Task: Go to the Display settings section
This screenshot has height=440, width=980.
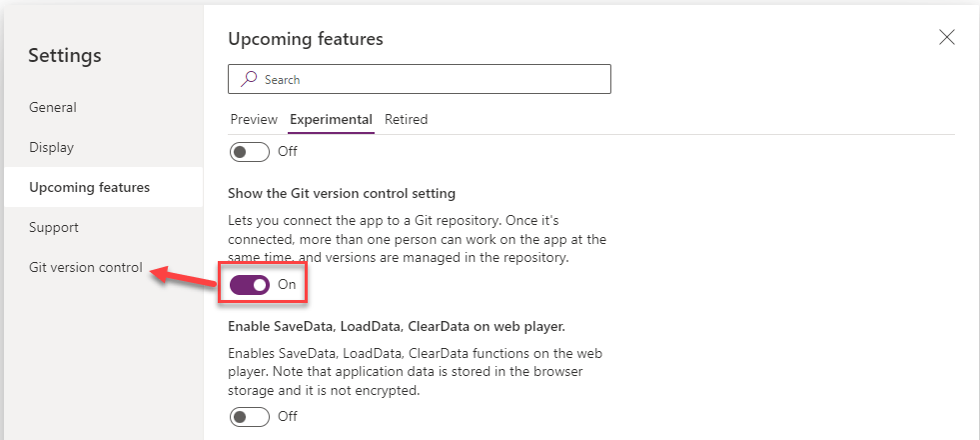Action: pos(52,147)
